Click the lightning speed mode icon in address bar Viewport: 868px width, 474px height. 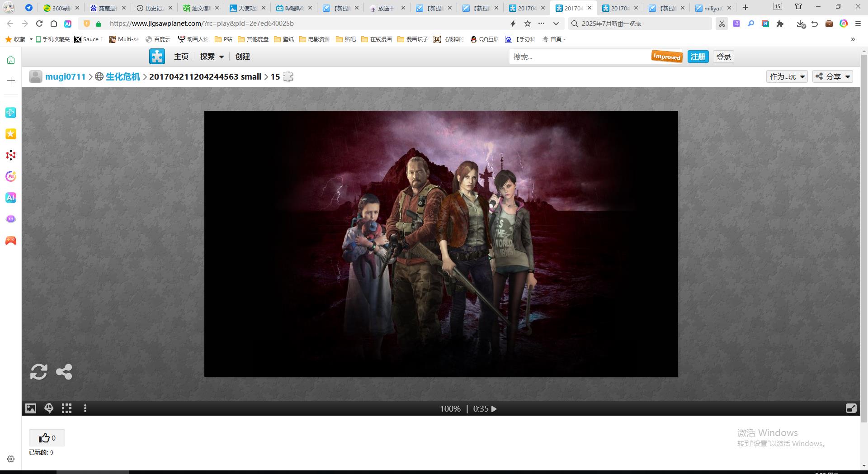(513, 24)
